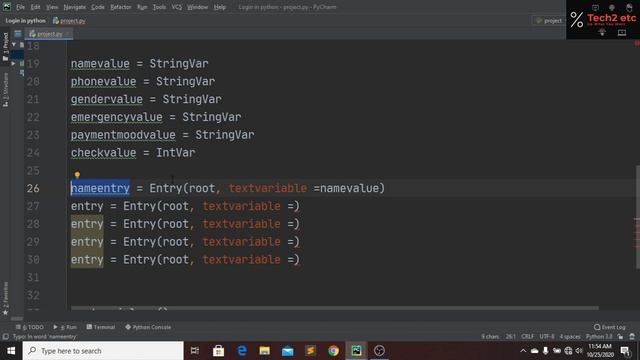Image resolution: width=640 pixels, height=360 pixels.
Task: Open the Help menu
Action: (x=220, y=7)
